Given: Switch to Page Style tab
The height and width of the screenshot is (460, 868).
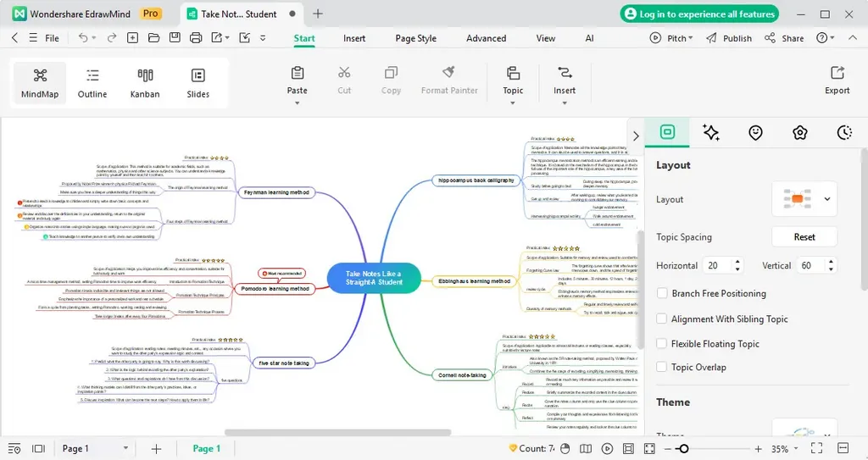Looking at the screenshot, I should tap(415, 38).
